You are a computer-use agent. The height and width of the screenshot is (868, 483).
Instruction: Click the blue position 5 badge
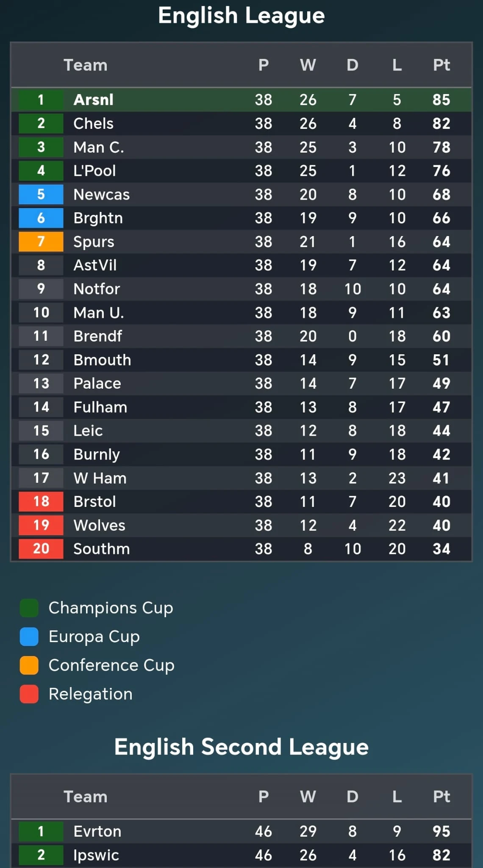pyautogui.click(x=41, y=195)
